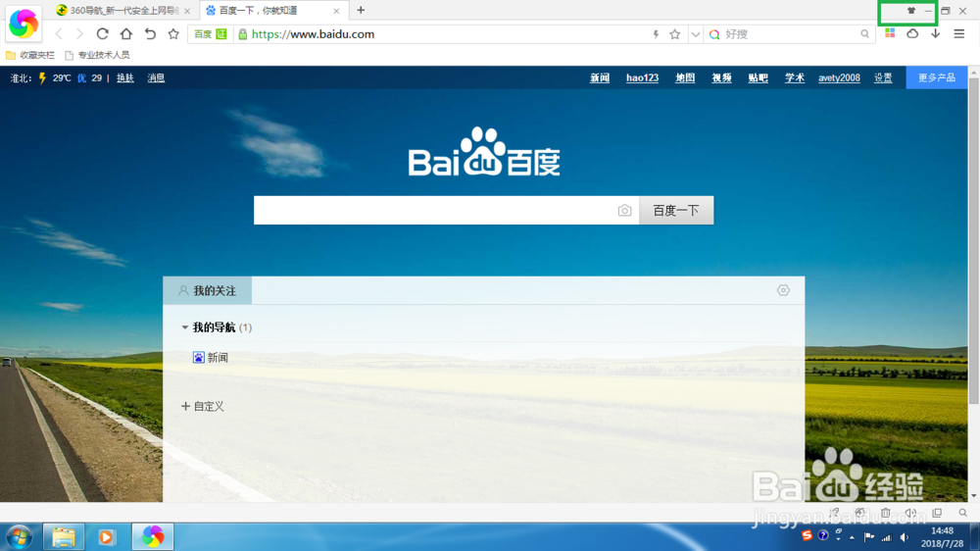Open the 学术 link
Viewport: 980px width, 551px height.
(x=795, y=78)
